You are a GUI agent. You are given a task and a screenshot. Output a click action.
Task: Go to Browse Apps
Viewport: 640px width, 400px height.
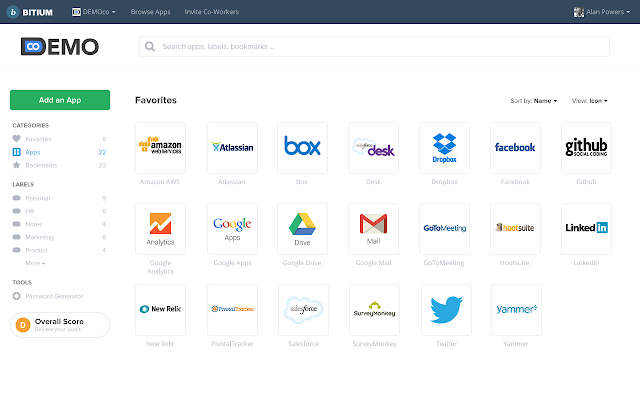pyautogui.click(x=150, y=12)
